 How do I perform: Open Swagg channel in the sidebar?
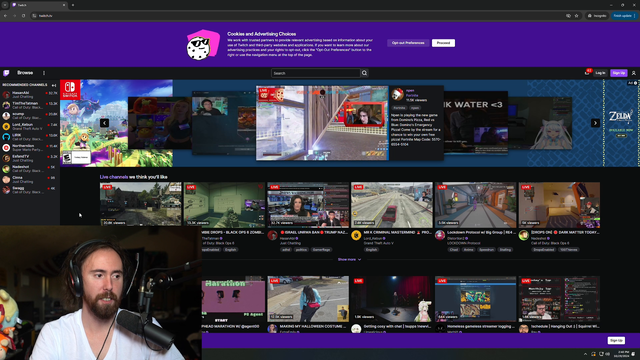click(x=30, y=190)
